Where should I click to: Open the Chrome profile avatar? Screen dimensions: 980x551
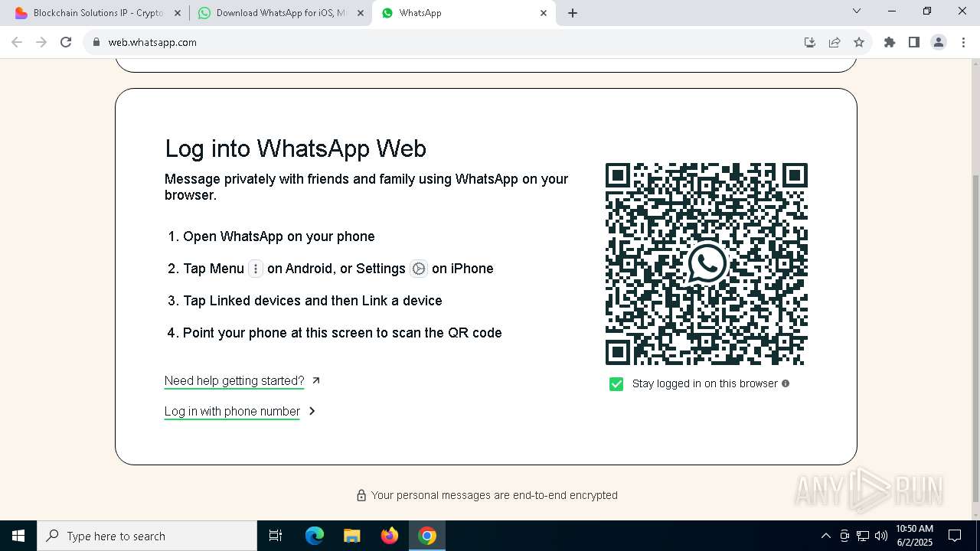939,42
